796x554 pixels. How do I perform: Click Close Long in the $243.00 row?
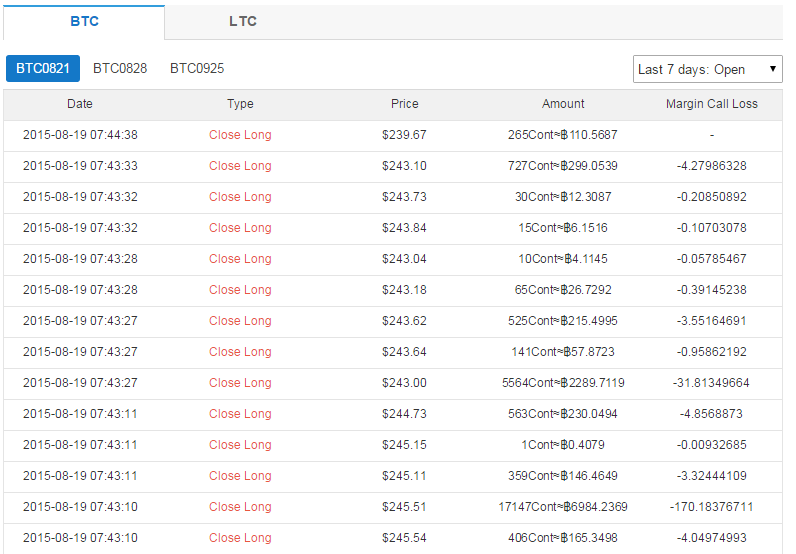pyautogui.click(x=240, y=383)
